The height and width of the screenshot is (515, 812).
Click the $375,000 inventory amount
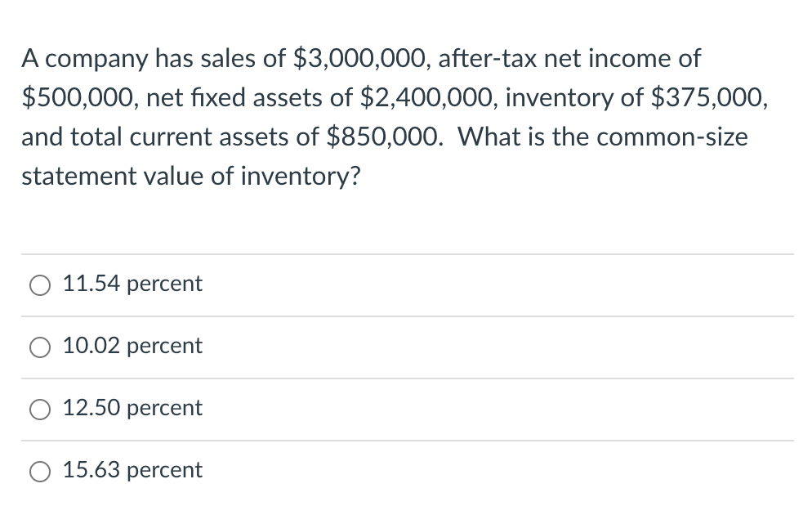(x=709, y=98)
